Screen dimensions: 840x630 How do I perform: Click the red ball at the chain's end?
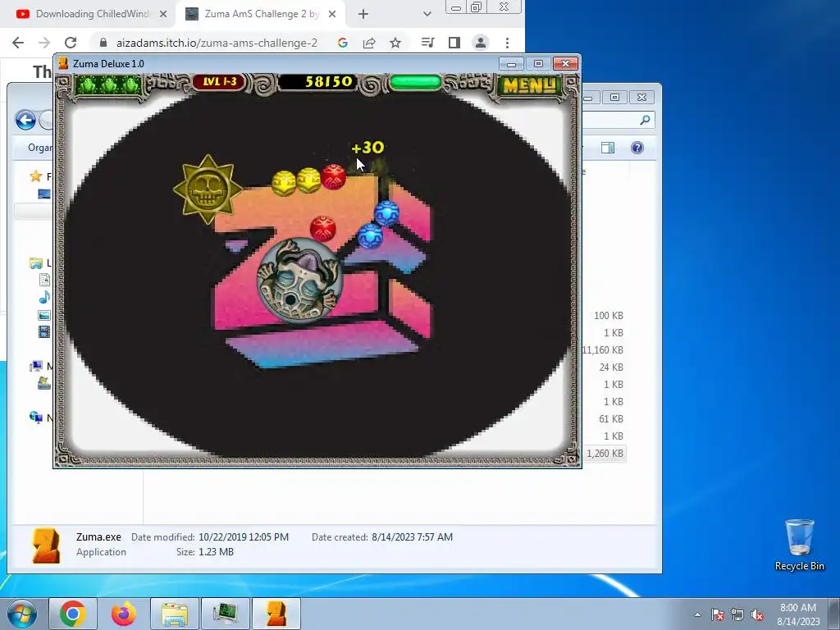tap(333, 177)
